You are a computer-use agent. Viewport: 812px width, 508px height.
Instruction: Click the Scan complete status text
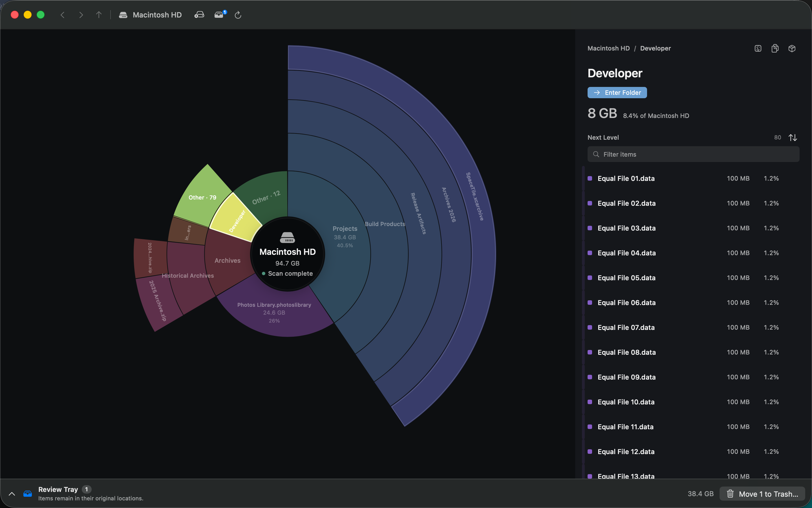pos(290,273)
